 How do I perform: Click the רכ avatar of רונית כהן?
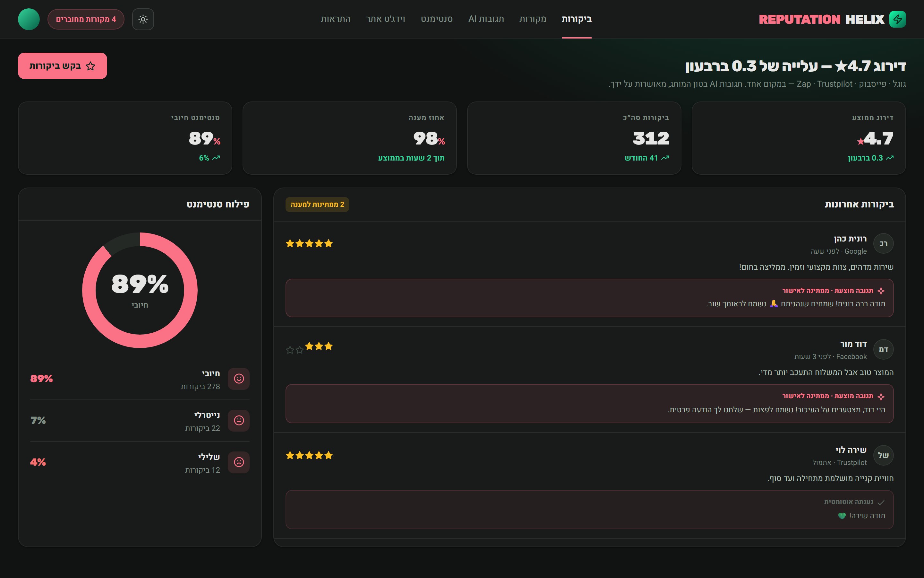[883, 243]
